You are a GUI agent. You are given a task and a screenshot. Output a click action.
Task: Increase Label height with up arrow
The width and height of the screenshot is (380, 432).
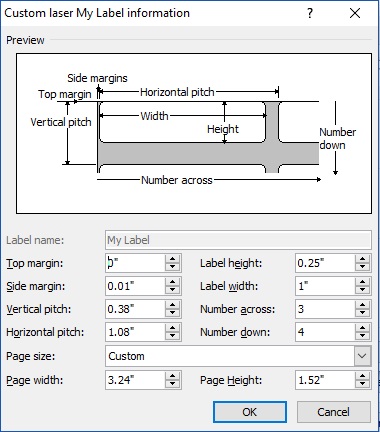pos(362,259)
